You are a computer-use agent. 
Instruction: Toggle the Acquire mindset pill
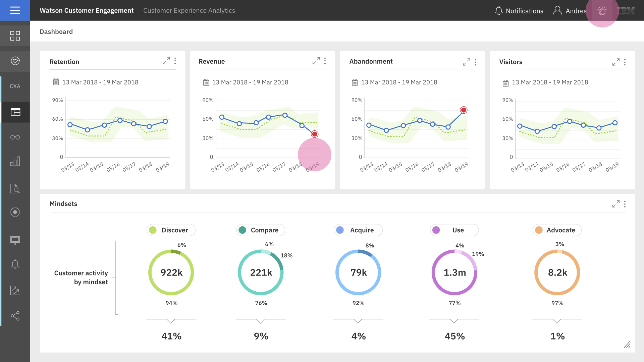358,230
